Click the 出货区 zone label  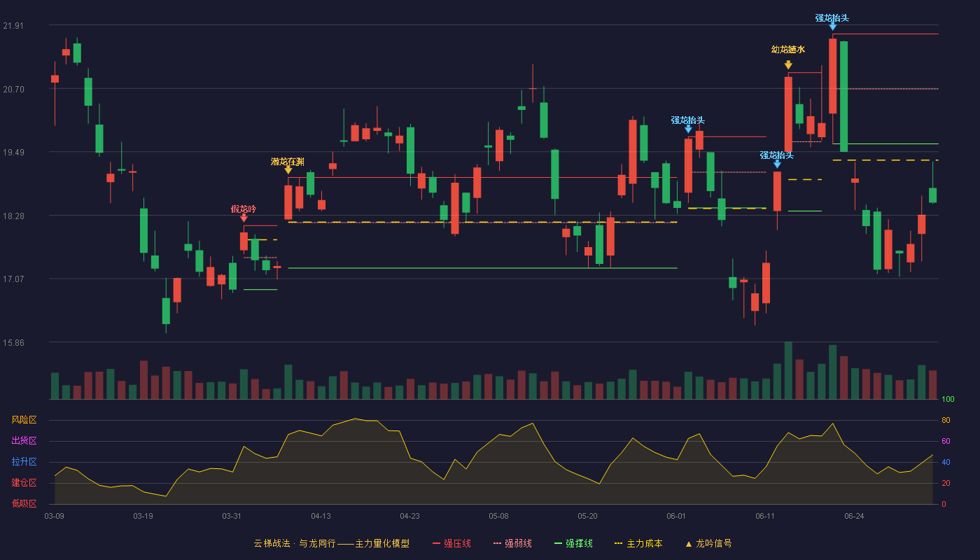tap(24, 441)
